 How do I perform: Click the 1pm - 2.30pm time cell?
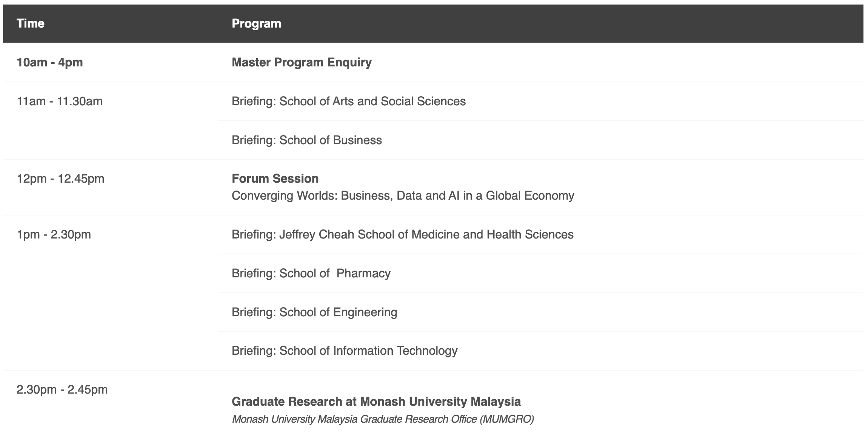coord(54,234)
